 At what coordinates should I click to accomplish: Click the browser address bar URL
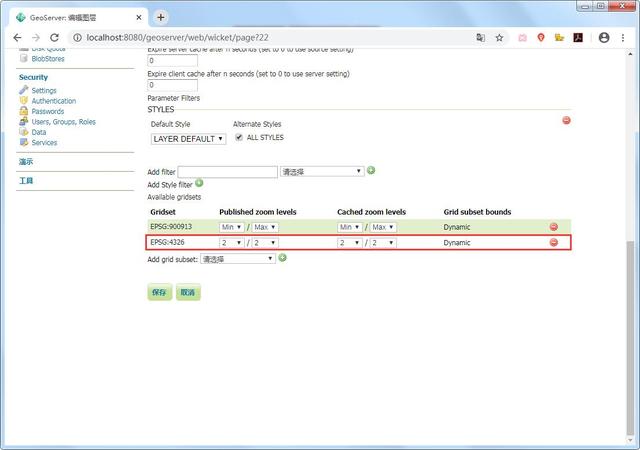click(178, 38)
